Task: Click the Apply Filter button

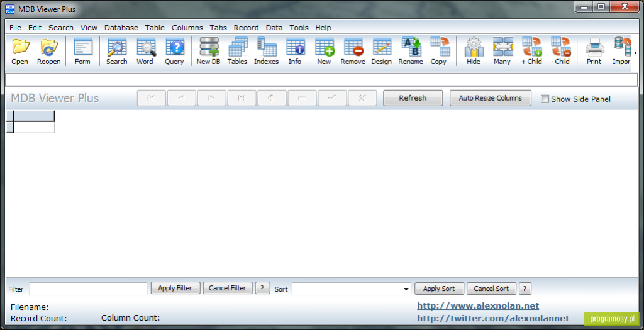Action: coord(175,288)
